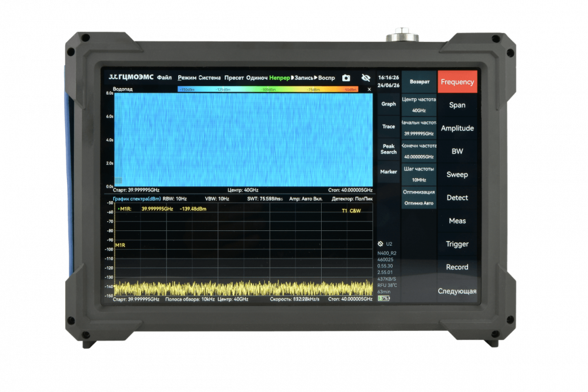Tap the Trace button
The image size is (588, 392).
[389, 126]
